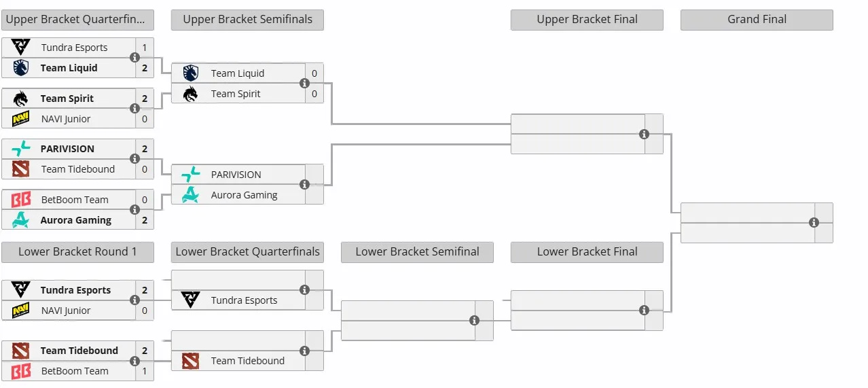The height and width of the screenshot is (388, 868).
Task: Open PARIVISION team link in quarterfinals
Action: (67, 149)
